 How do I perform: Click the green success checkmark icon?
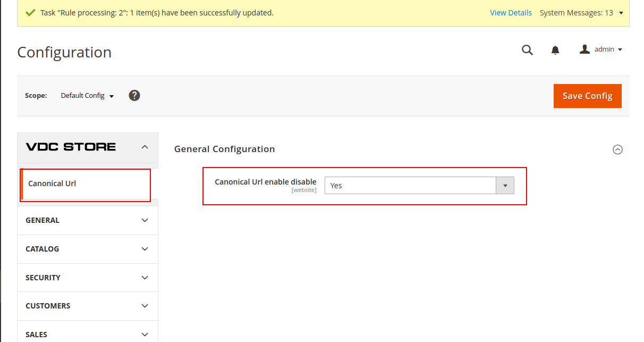point(30,13)
